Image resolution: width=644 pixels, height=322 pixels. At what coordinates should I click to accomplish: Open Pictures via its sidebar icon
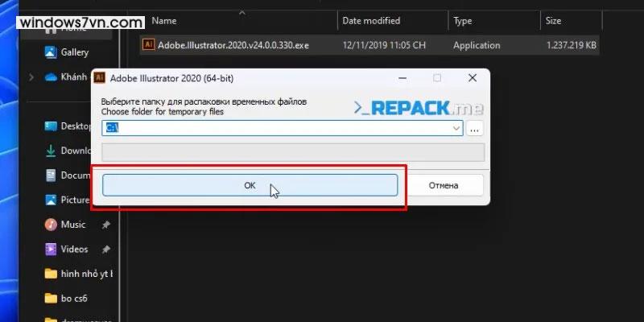point(50,200)
